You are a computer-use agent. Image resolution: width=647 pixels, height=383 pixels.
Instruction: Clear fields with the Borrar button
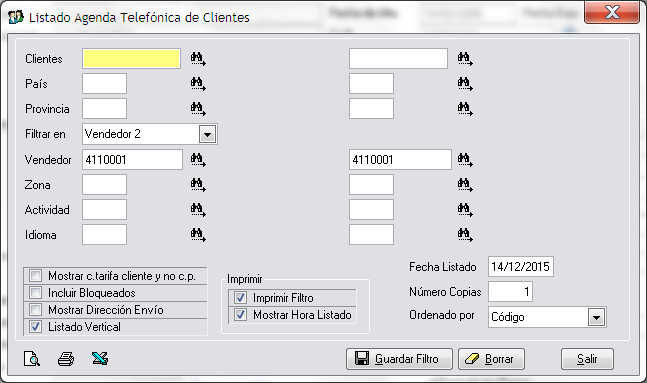491,359
